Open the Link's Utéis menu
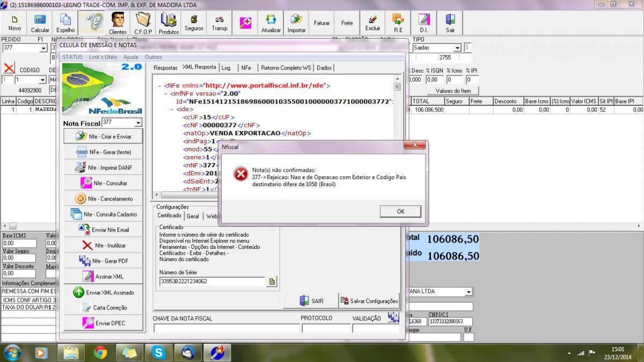 pyautogui.click(x=103, y=57)
